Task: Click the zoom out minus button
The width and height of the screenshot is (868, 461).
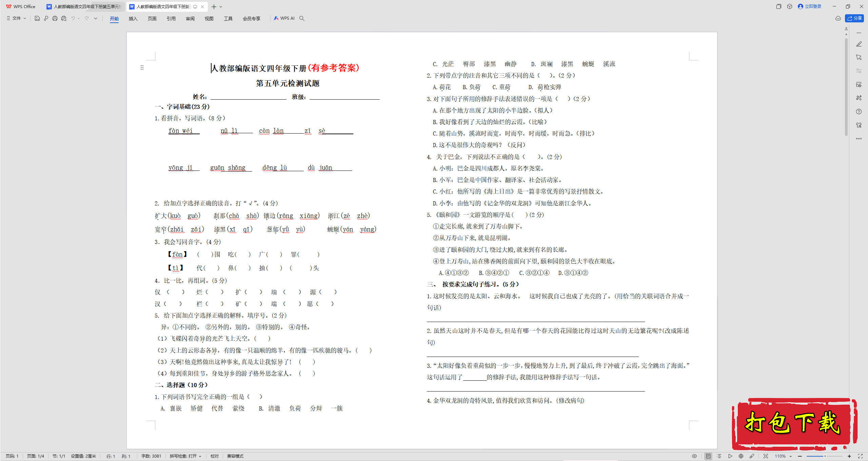Action: [x=800, y=456]
